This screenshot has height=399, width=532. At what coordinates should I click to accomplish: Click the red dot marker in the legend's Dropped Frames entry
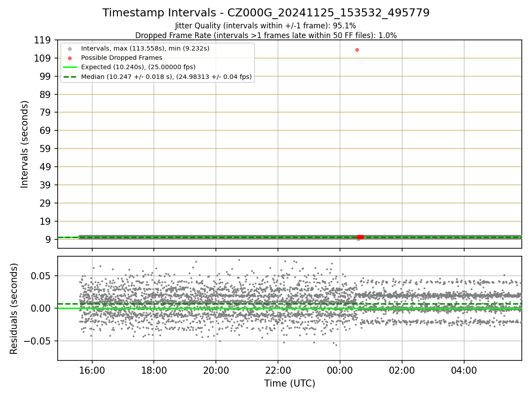(x=70, y=58)
